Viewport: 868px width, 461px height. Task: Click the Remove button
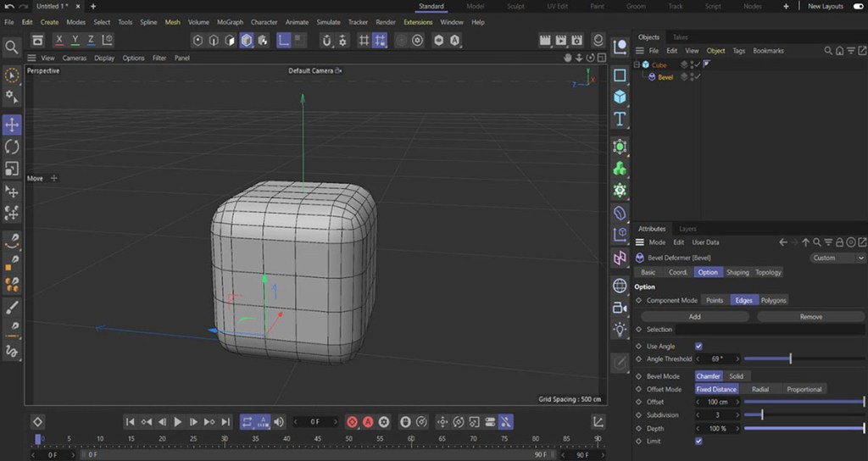click(x=810, y=316)
